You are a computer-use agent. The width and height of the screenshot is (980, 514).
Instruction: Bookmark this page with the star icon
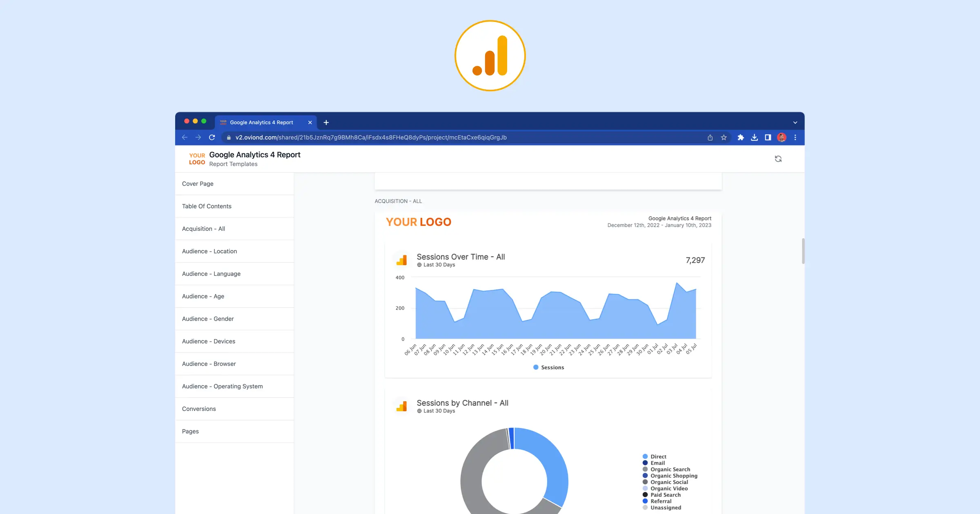[724, 137]
